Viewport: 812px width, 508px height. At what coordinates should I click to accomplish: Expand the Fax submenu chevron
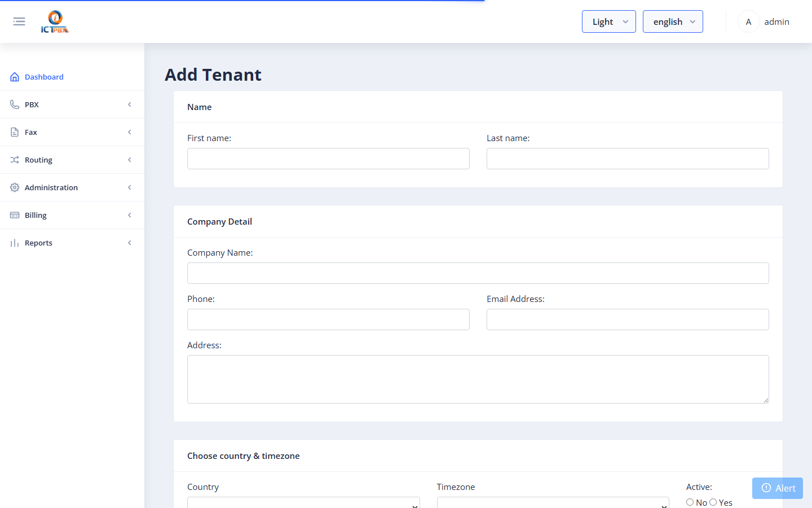(130, 132)
